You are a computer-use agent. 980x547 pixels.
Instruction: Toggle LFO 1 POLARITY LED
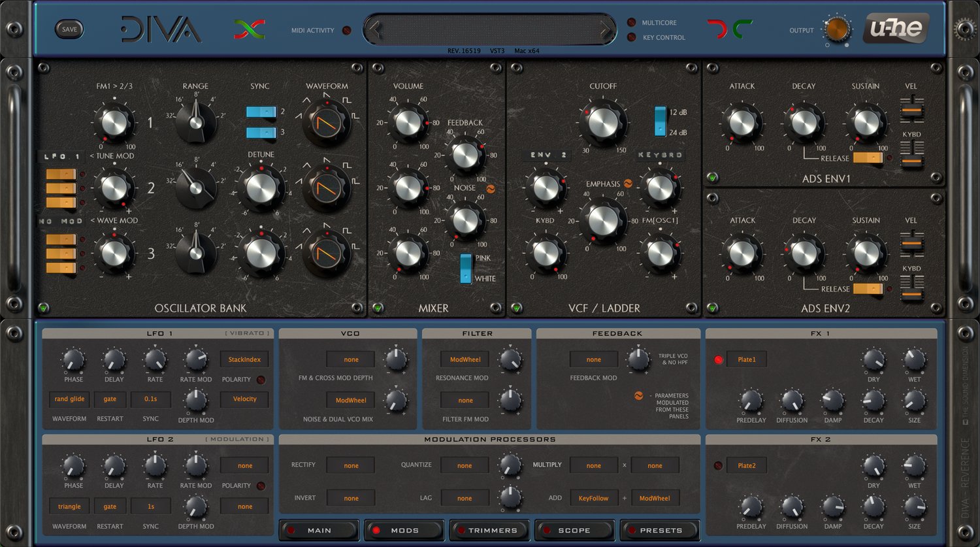[x=261, y=379]
